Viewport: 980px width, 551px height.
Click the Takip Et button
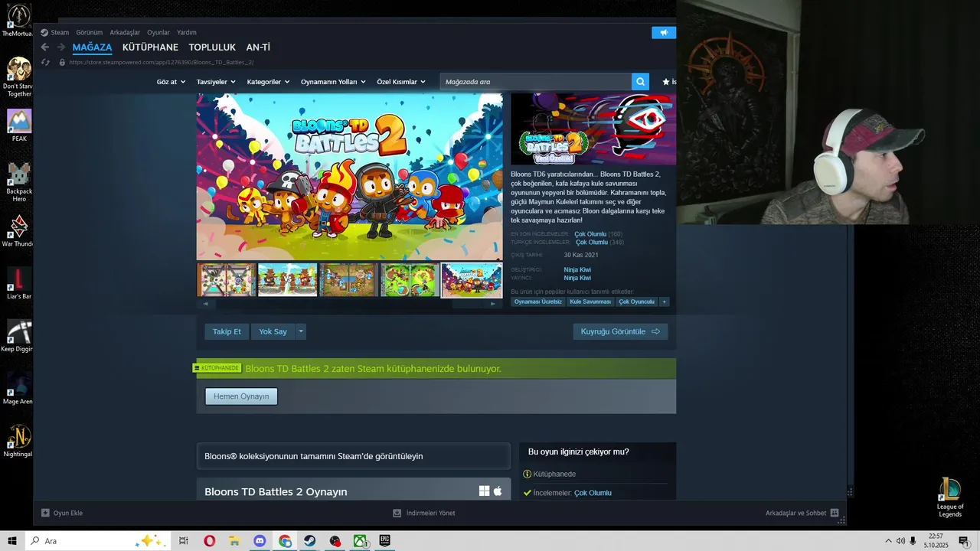pyautogui.click(x=227, y=331)
